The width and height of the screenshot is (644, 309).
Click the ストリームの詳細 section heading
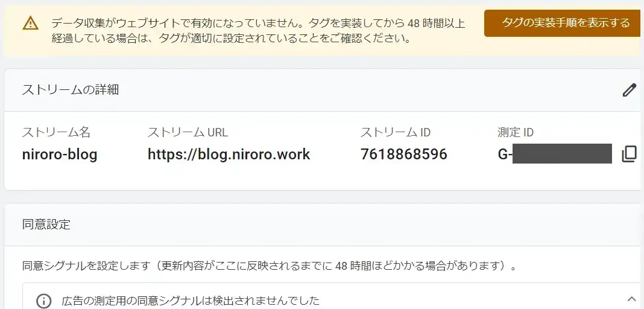[71, 90]
